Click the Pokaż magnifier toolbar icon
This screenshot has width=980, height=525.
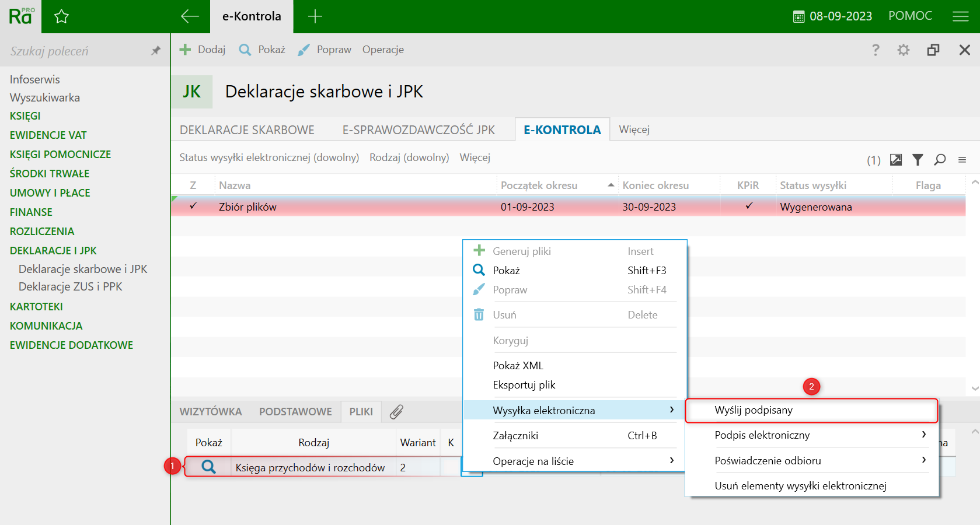(x=245, y=50)
